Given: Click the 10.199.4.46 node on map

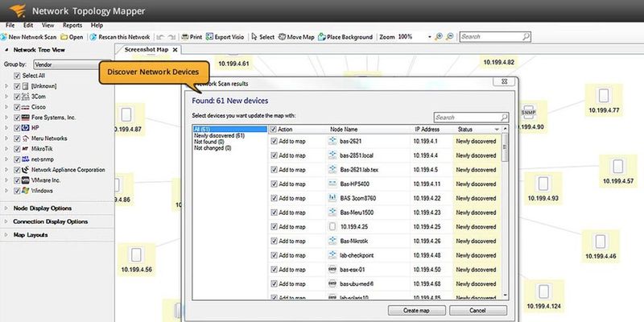Looking at the screenshot, I should coord(600,246).
